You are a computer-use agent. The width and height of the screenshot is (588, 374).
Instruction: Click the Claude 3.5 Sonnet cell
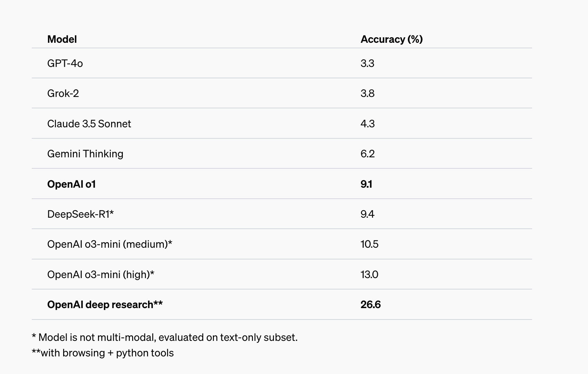pyautogui.click(x=89, y=124)
